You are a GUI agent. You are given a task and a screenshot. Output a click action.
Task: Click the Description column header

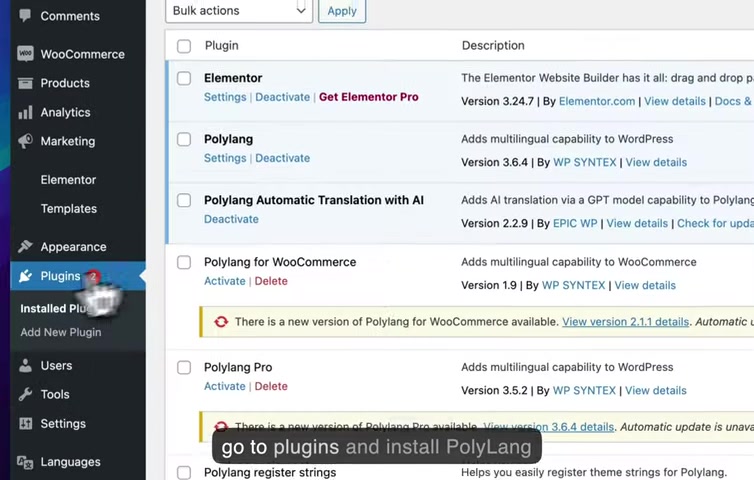click(x=493, y=45)
